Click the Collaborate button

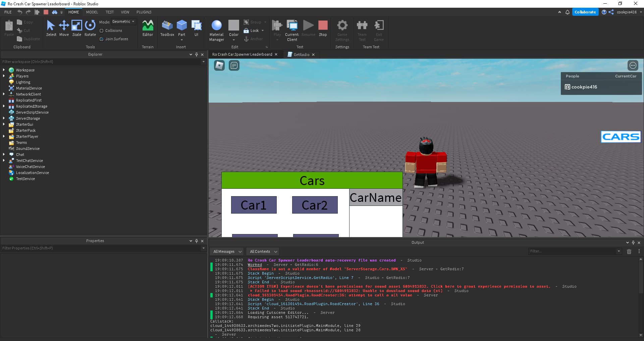585,12
